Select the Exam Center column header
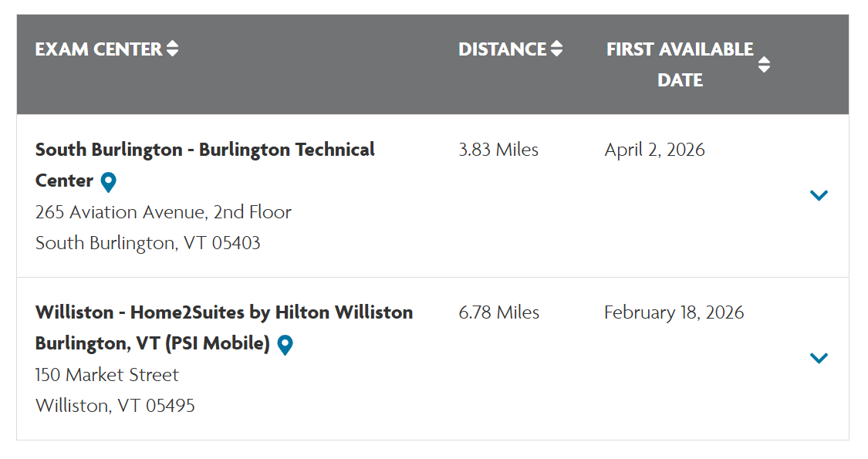868x459 pixels. point(99,49)
